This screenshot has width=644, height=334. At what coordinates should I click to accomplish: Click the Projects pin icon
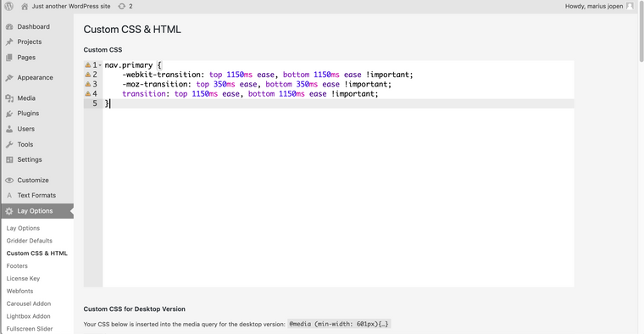(9, 42)
